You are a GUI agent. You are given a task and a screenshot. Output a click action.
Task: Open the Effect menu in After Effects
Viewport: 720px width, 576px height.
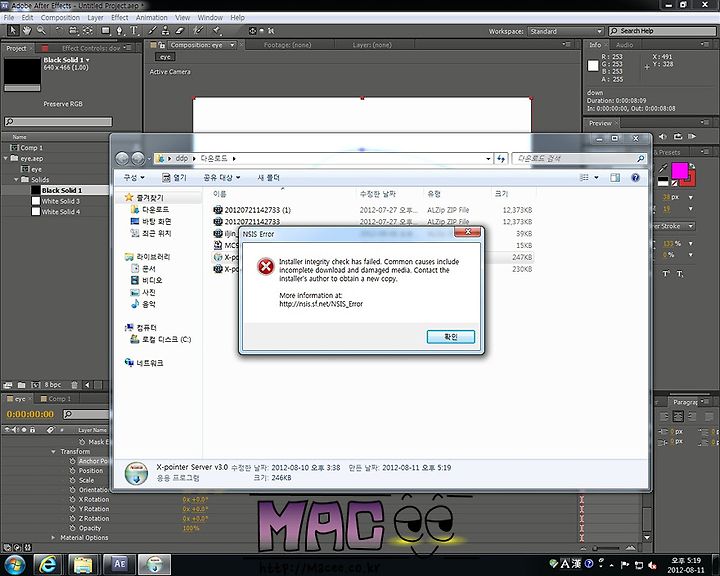coord(119,17)
